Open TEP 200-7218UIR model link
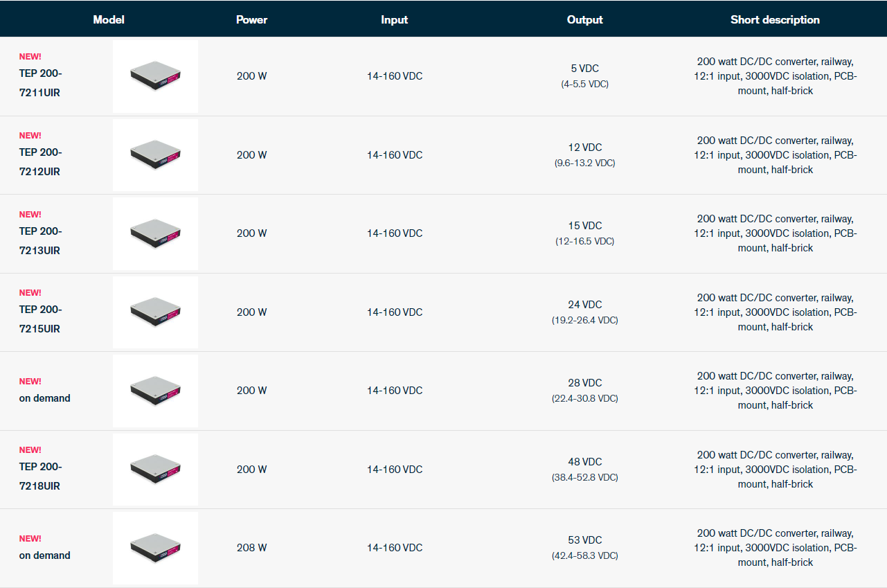 tap(41, 476)
